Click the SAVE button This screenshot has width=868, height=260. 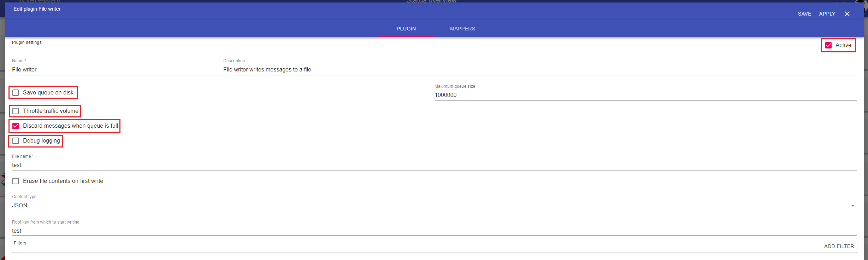[804, 14]
